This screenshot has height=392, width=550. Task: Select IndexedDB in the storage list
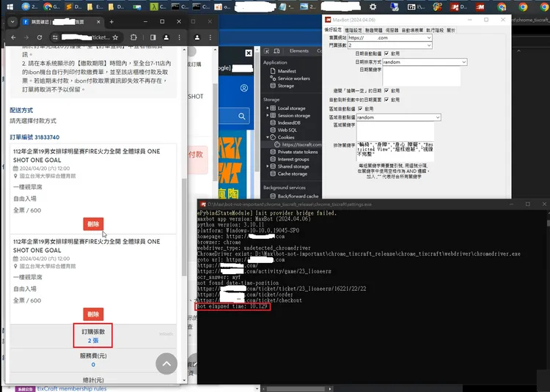point(285,122)
